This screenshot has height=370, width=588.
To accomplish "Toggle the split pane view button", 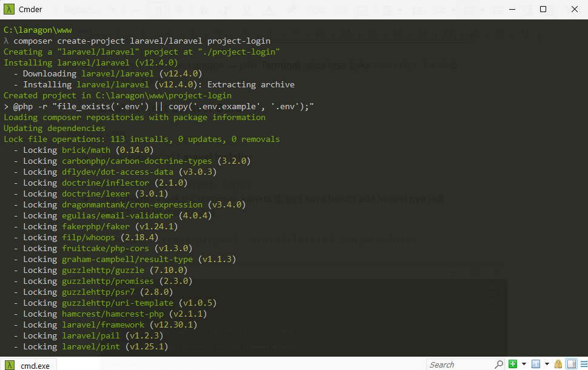I will [570, 364].
